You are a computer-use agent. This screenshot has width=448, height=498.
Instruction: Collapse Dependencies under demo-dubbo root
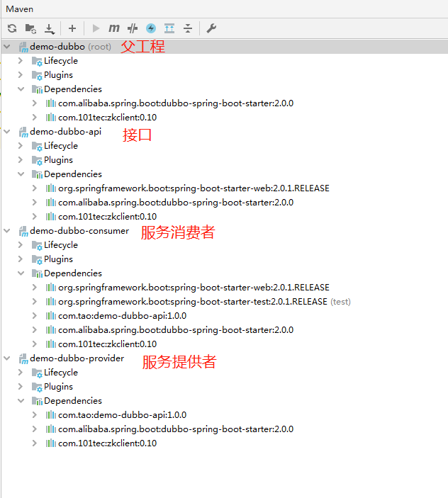pos(21,89)
